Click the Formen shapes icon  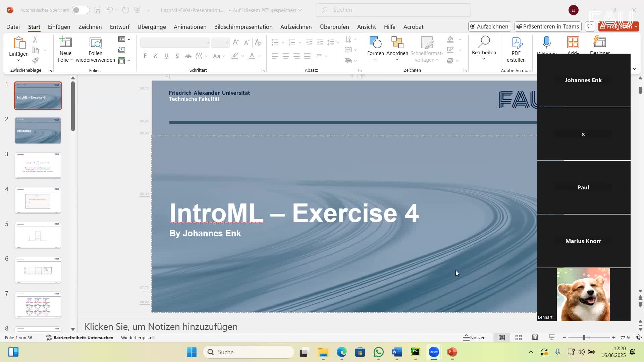(x=375, y=43)
